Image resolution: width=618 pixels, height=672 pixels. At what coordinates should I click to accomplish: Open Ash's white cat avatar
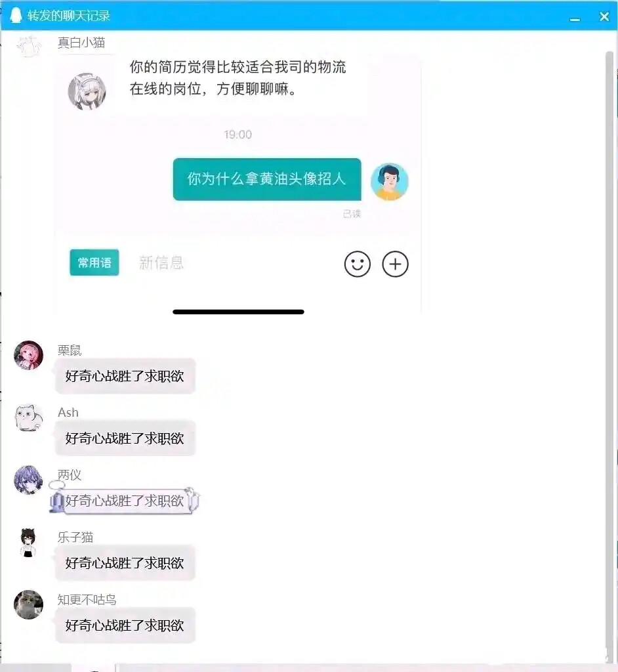tap(29, 417)
